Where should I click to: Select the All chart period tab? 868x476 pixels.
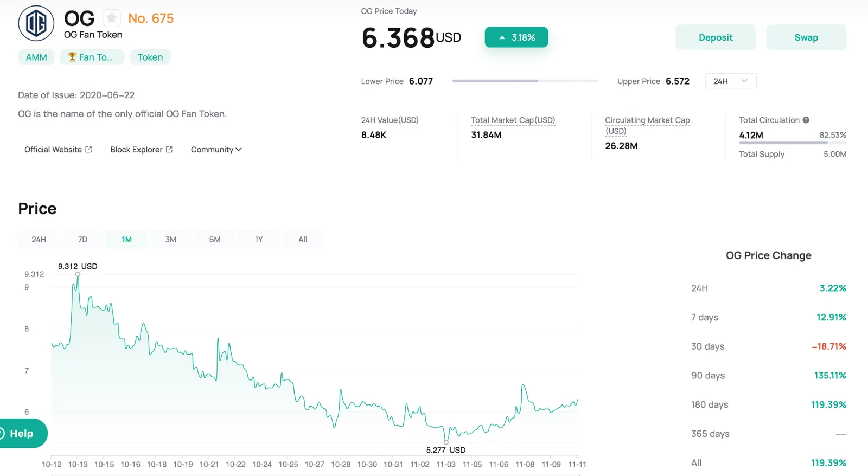pyautogui.click(x=303, y=240)
